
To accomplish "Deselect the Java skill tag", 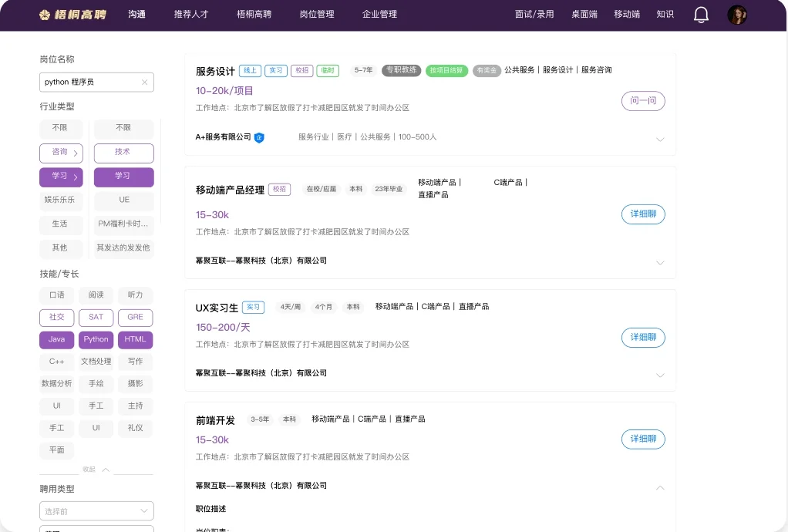I will click(x=56, y=339).
